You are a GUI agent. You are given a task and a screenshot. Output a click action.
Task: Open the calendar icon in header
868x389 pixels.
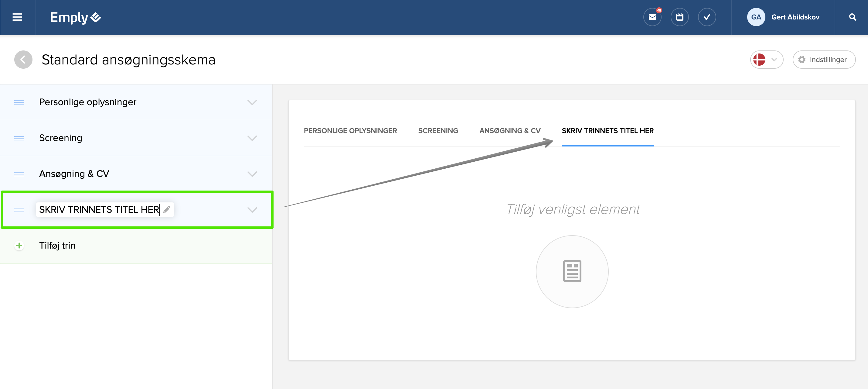pyautogui.click(x=679, y=17)
